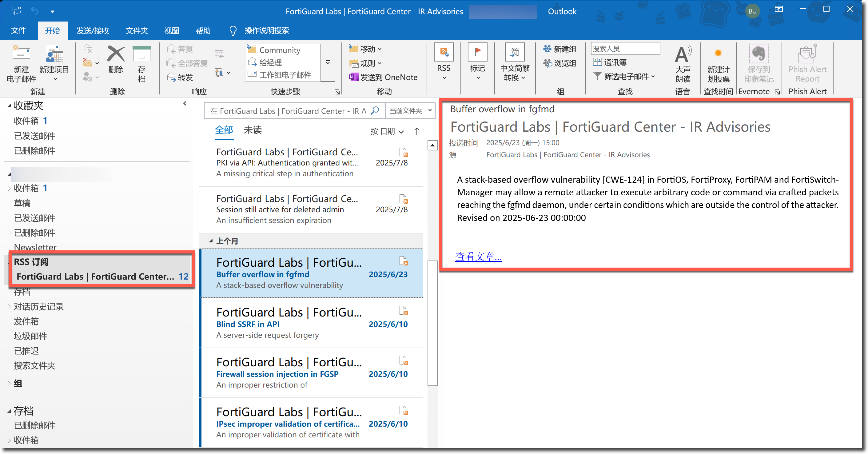Open the 标记 flag button

477,62
